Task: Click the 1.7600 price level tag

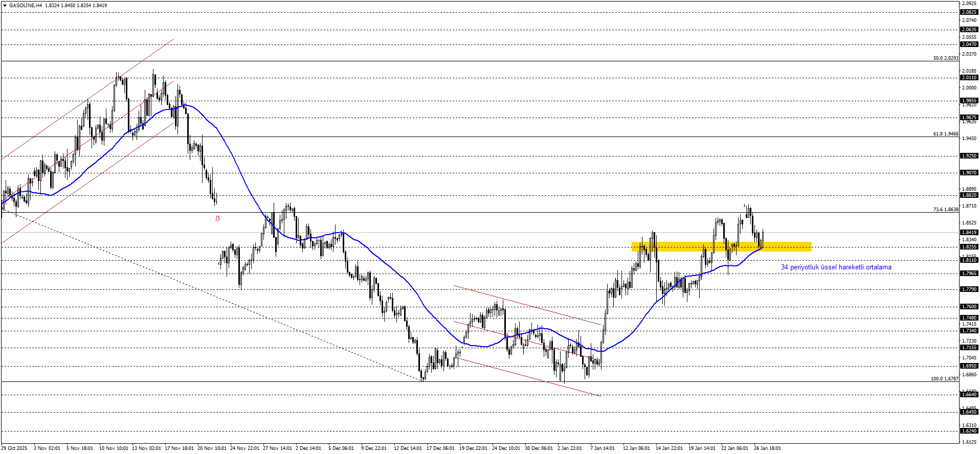Action: point(969,307)
